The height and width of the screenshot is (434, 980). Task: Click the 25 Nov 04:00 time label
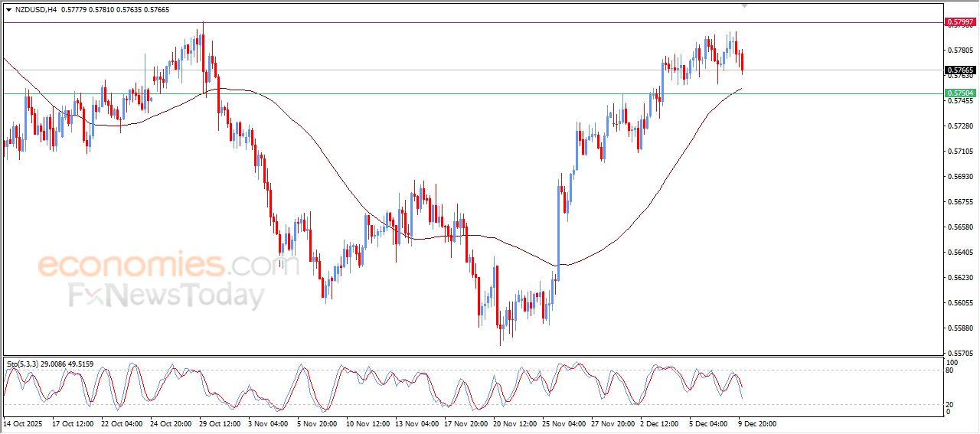click(563, 423)
